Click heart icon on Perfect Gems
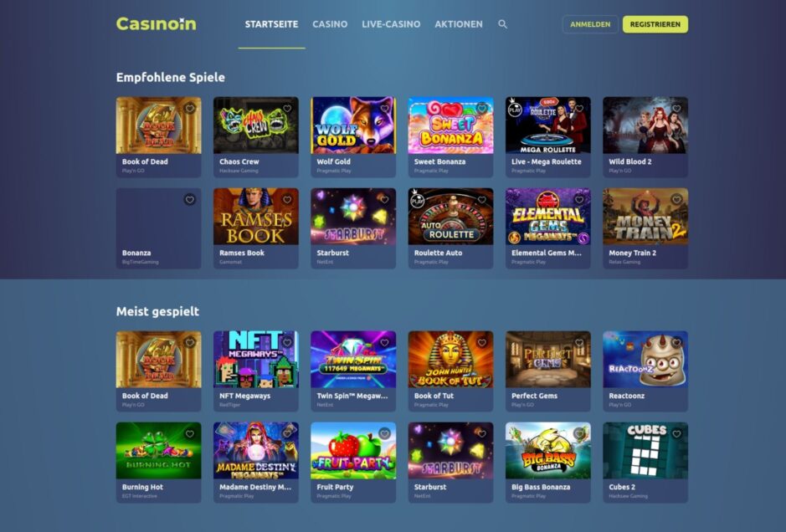This screenshot has width=786, height=532. pos(579,343)
